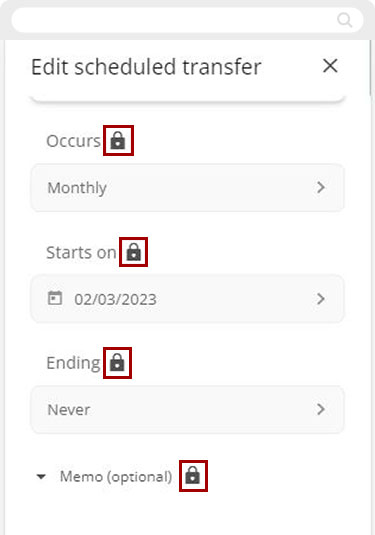Open the 02/03/2023 start date picker
Screen dimensions: 375x535
tap(187, 299)
